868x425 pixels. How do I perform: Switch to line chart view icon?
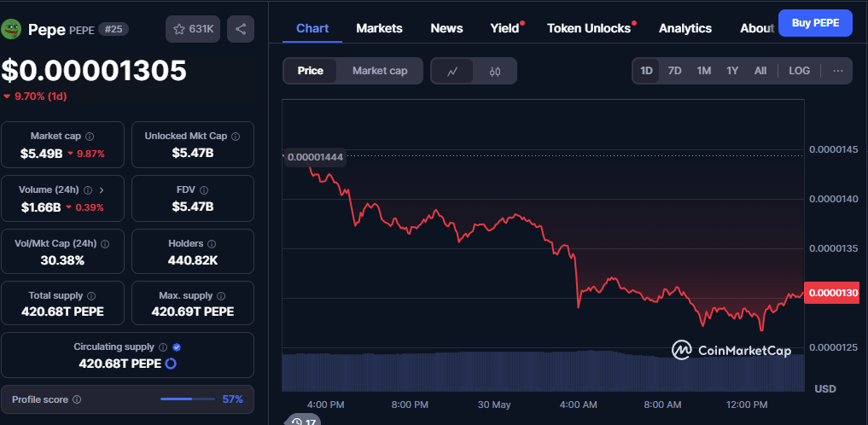(x=452, y=71)
